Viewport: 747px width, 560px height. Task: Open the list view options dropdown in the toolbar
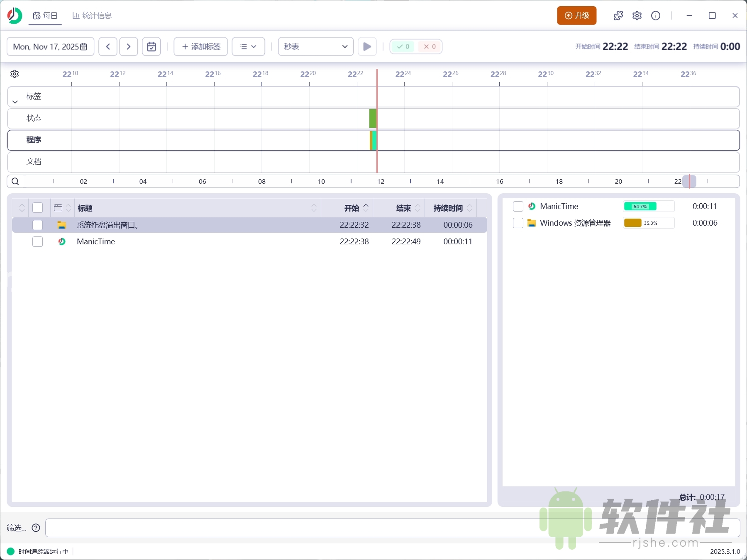point(248,46)
